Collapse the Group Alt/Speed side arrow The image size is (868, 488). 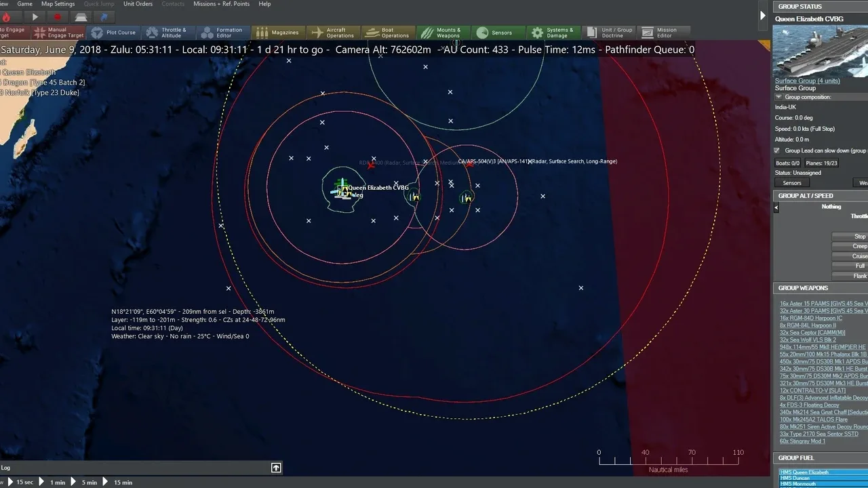[776, 208]
